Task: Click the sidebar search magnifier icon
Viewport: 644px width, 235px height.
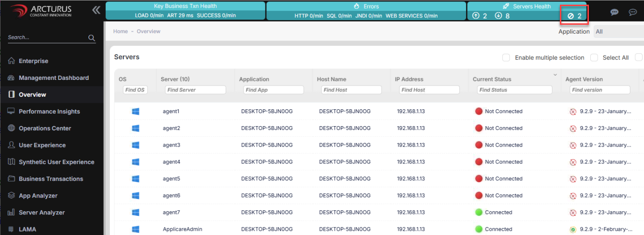Action: click(92, 38)
